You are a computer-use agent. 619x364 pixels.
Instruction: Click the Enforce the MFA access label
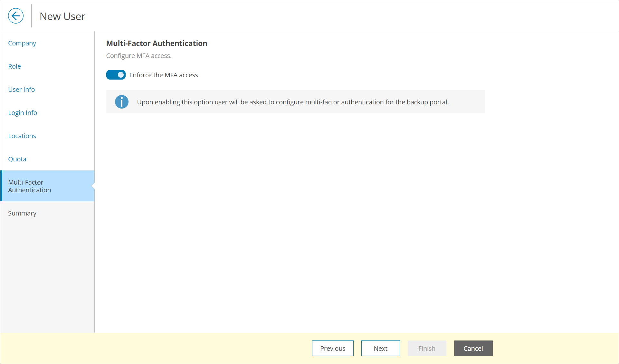tap(164, 75)
